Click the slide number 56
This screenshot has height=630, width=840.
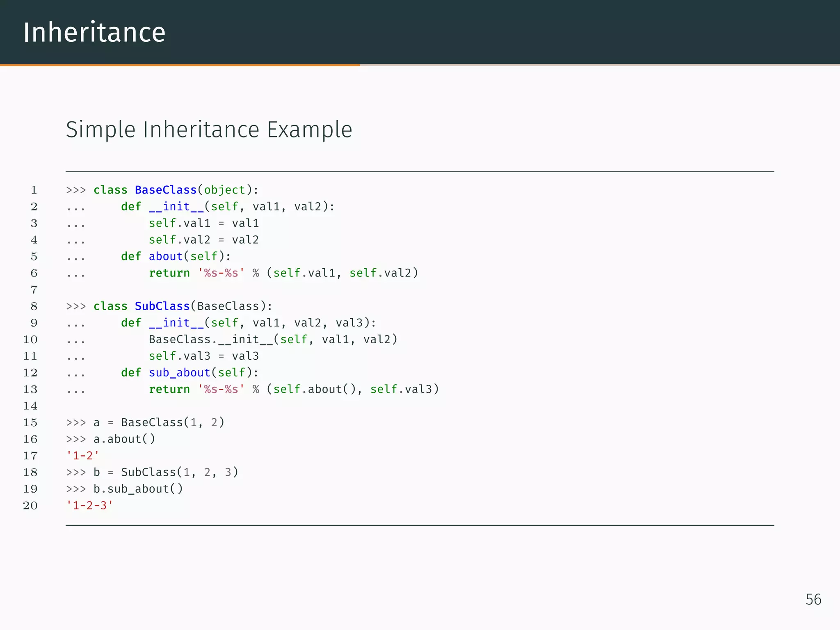point(813,600)
